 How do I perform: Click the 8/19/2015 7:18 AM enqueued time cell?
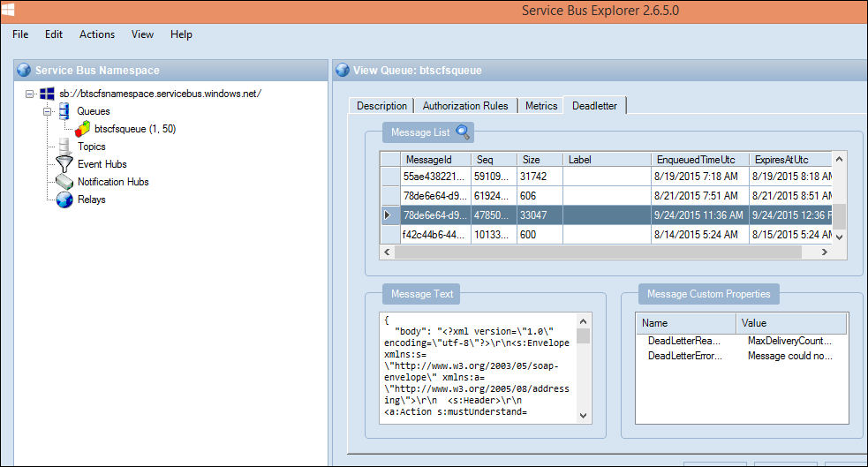point(699,177)
